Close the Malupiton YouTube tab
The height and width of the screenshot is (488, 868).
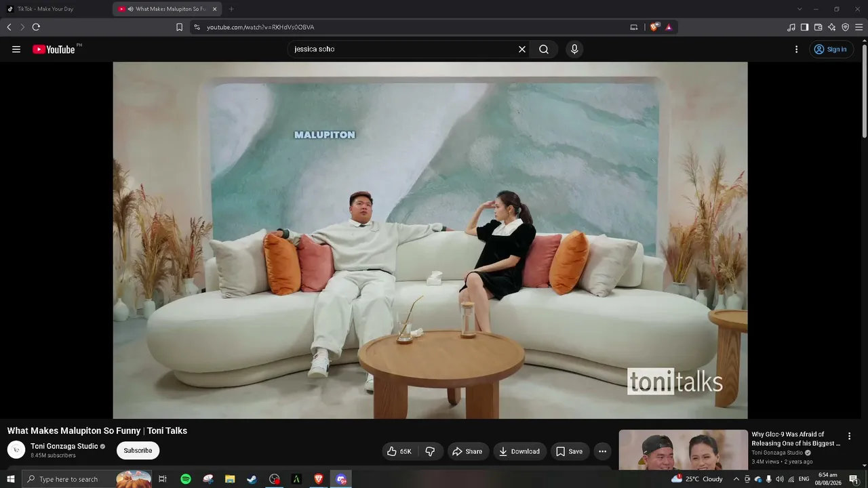click(215, 9)
